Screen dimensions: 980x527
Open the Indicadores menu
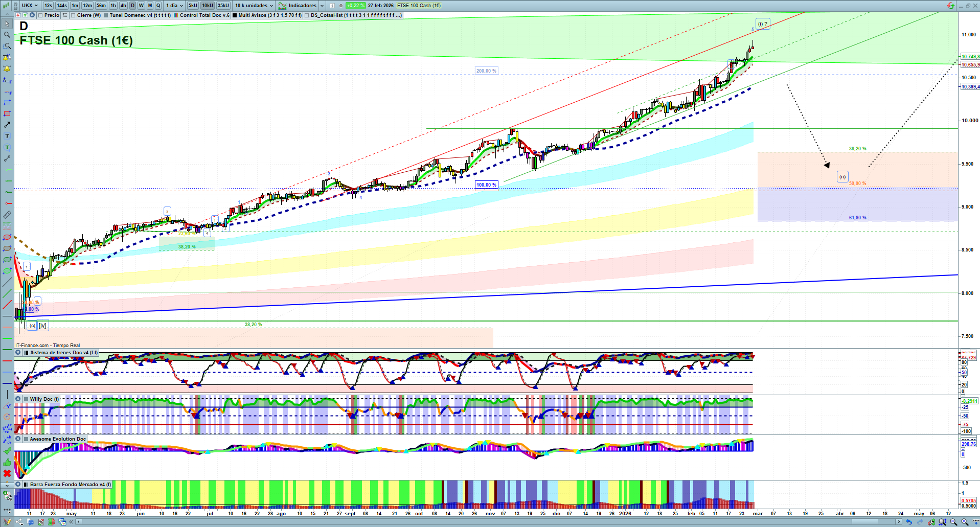(x=302, y=6)
